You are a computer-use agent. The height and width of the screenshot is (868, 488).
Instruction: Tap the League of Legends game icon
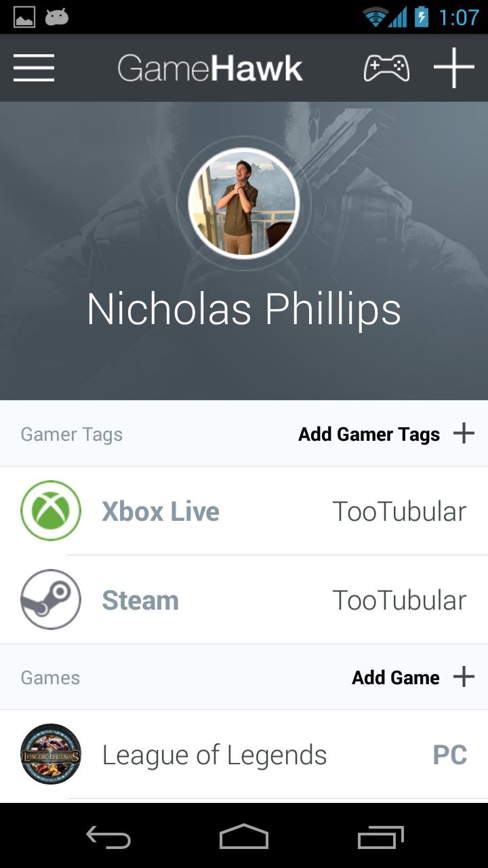click(x=51, y=754)
